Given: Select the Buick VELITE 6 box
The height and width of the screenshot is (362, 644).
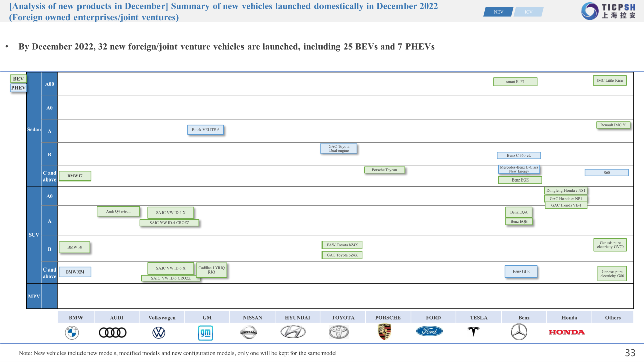Looking at the screenshot, I should click(x=205, y=130).
